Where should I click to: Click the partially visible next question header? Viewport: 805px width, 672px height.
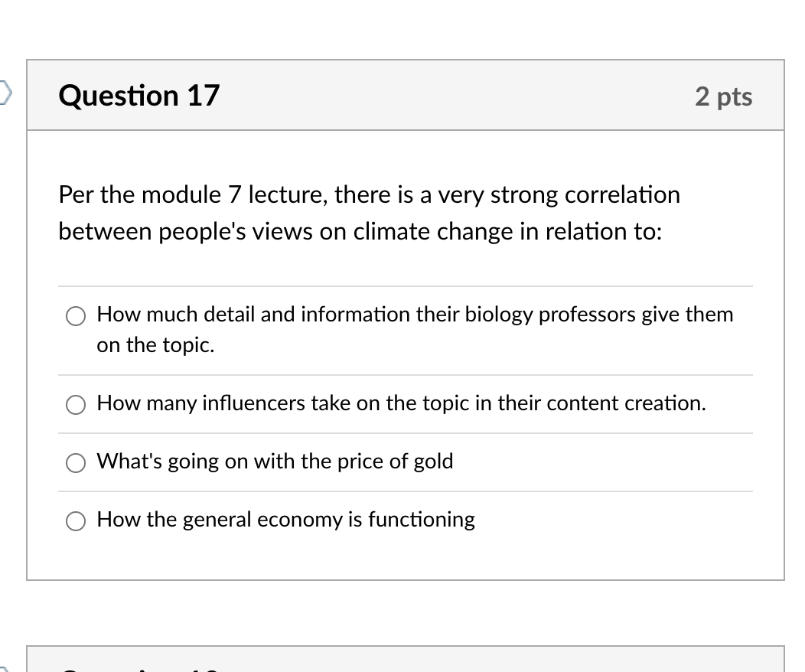click(406, 659)
